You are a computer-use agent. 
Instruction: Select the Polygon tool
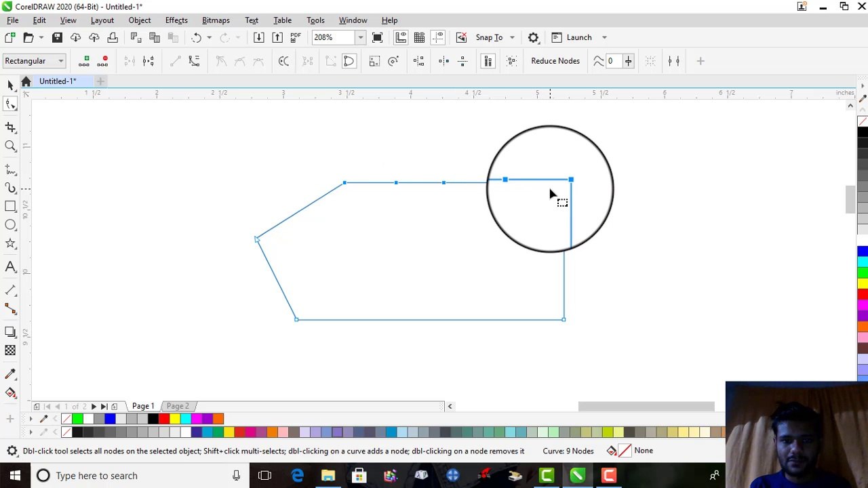[10, 243]
